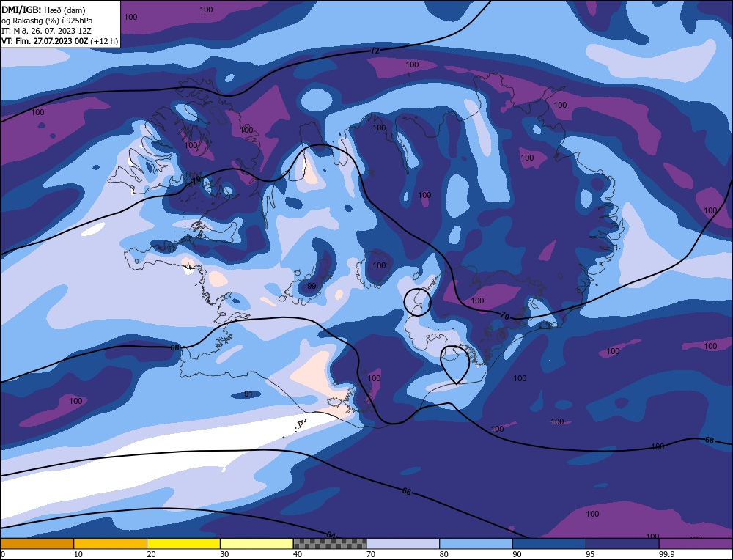This screenshot has width=733, height=560.
Task: Click the orange 10–20 legend swatch
Action: tap(111, 544)
